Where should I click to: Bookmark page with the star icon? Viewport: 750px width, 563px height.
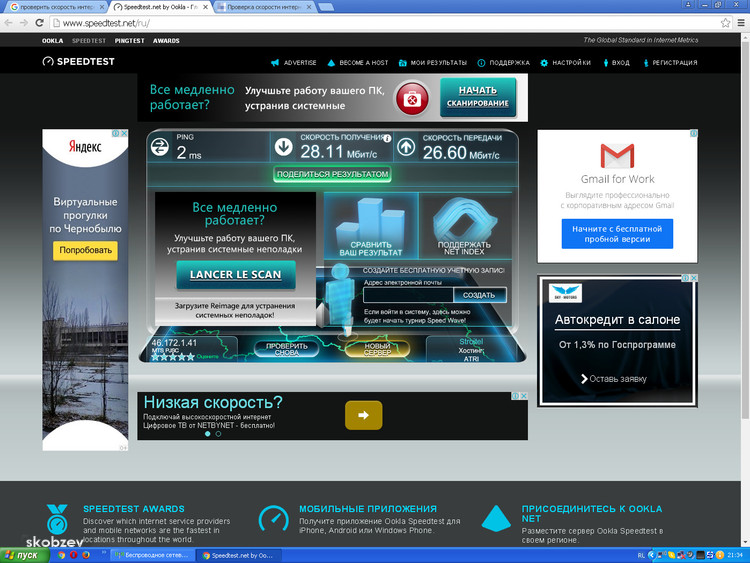click(x=726, y=22)
